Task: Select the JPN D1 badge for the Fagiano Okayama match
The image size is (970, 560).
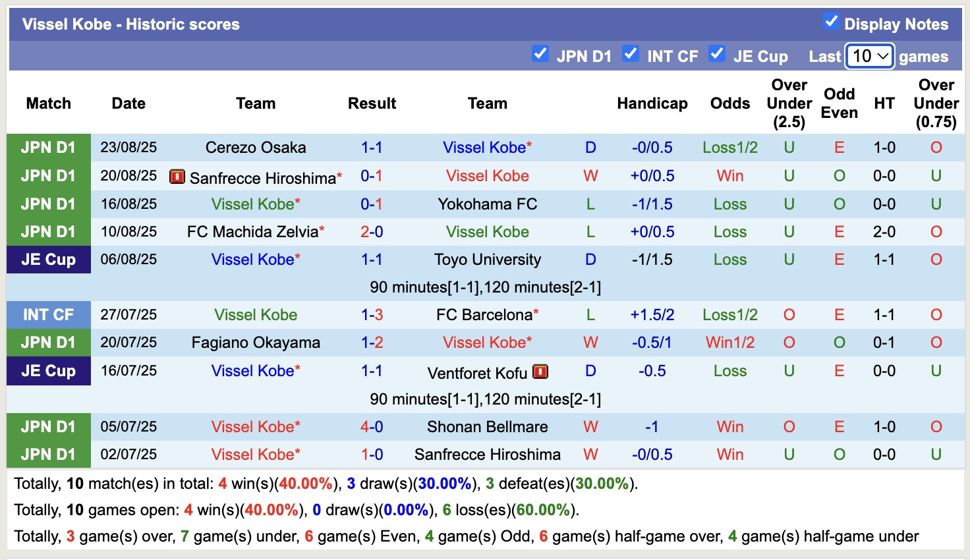Action: 48,343
